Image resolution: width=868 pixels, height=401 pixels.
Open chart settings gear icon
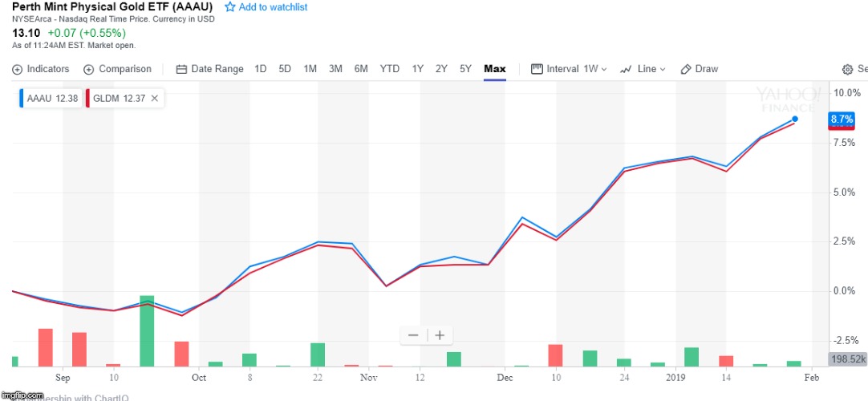tap(847, 70)
